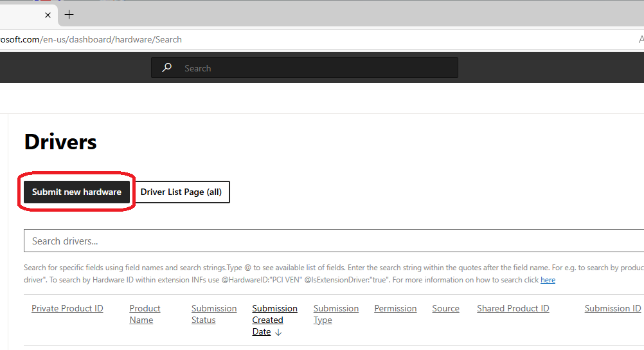
Task: Focus the Search drivers input field
Action: pos(321,241)
